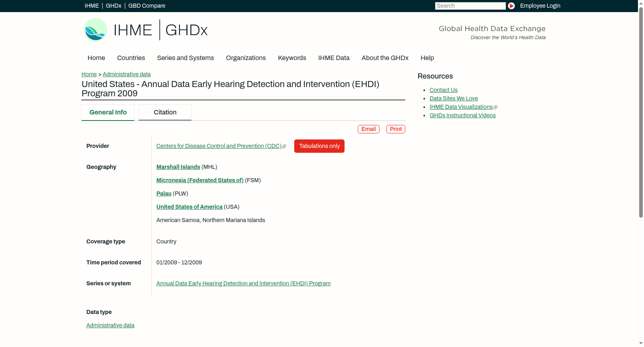Click the Email button
Screen dimensions: 644x347
click(x=369, y=129)
